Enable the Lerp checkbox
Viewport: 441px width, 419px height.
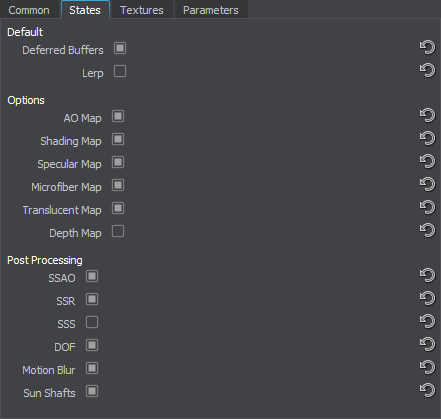[120, 71]
